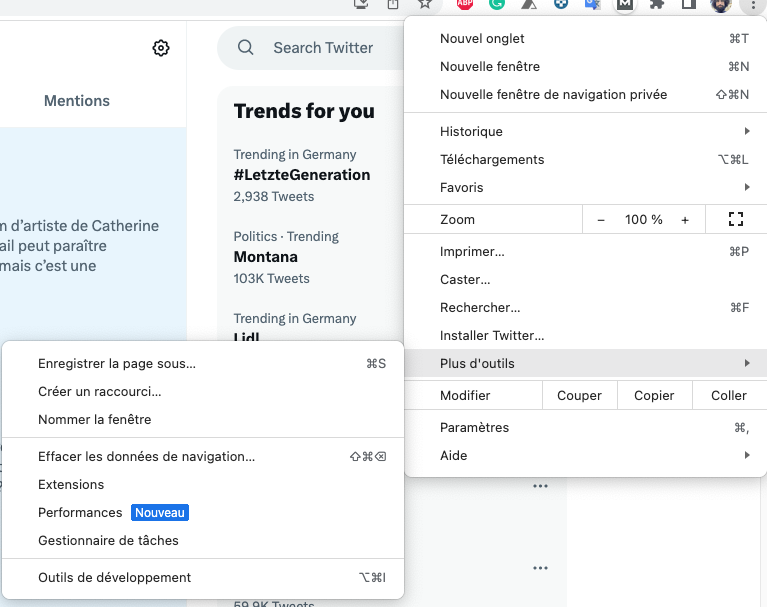Open Performances in the submenu

point(203,512)
